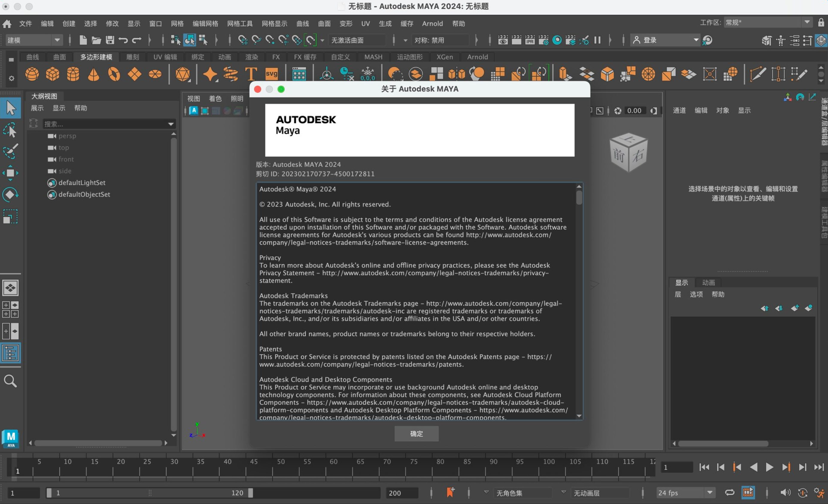Expand the Outliner search dropdown arrow
Screen dimensions: 828x504
[171, 124]
